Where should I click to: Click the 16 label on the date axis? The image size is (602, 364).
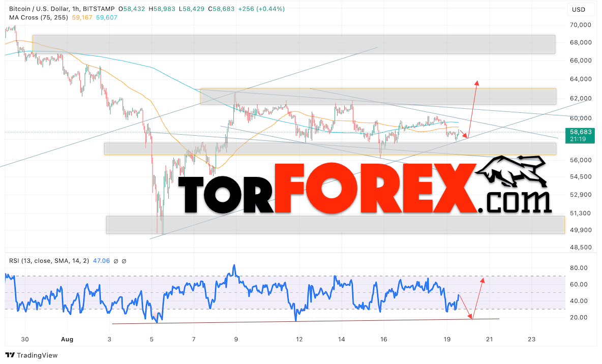tap(383, 340)
